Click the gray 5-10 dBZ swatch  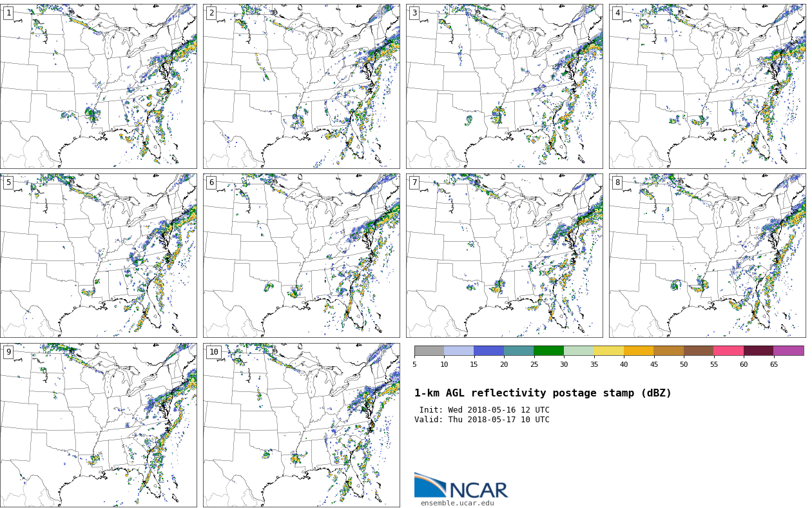click(x=429, y=351)
